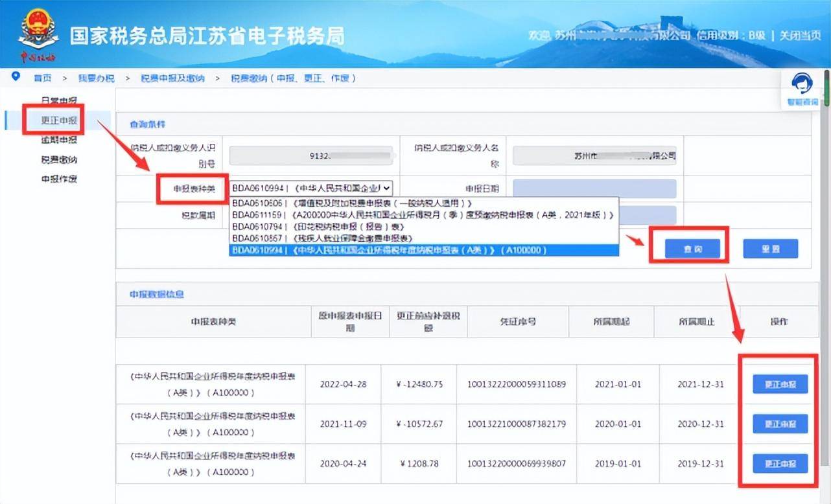Click 更正申报 button for the 2020-04-24 row
The width and height of the screenshot is (831, 504).
tap(780, 464)
